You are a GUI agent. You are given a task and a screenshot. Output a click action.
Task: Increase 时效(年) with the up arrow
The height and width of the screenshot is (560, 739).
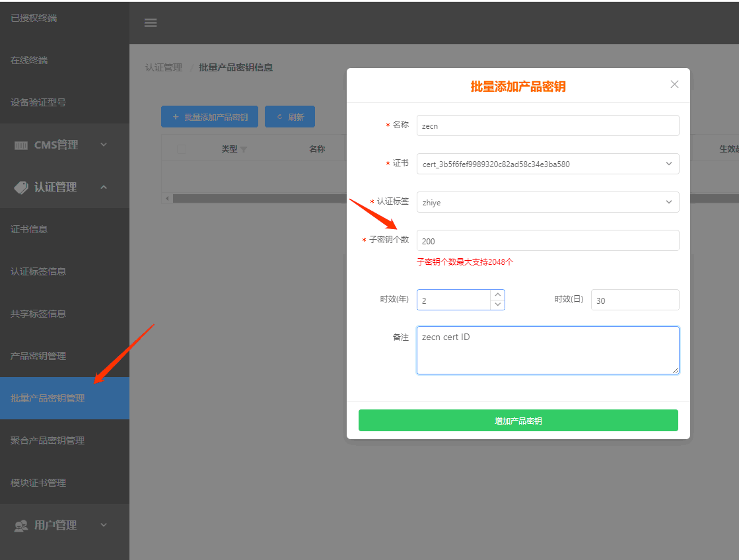[497, 295]
